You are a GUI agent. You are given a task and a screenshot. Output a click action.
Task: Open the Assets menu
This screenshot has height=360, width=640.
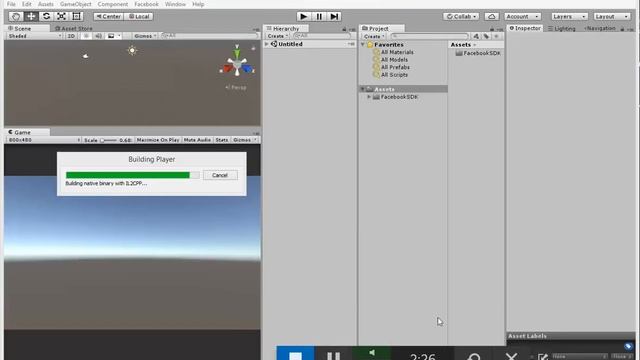46,4
